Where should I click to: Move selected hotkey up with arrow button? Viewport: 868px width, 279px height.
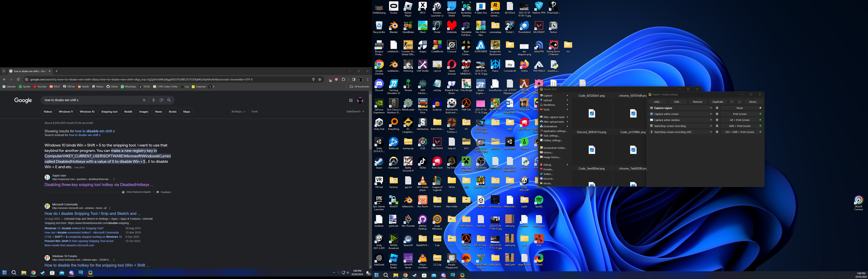[732, 102]
